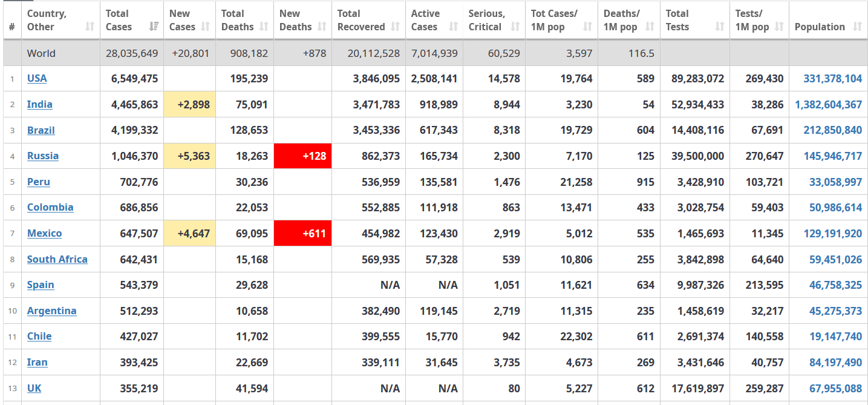Viewport: 868px width, 405px height.
Task: Open India population 1,382,604,367
Action: pyautogui.click(x=829, y=105)
